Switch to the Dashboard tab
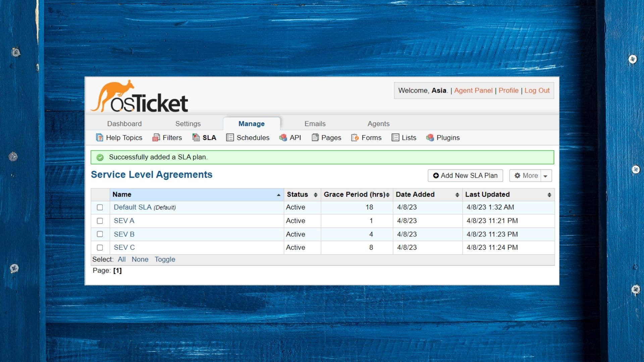Screen dimensions: 644x362 pos(124,124)
